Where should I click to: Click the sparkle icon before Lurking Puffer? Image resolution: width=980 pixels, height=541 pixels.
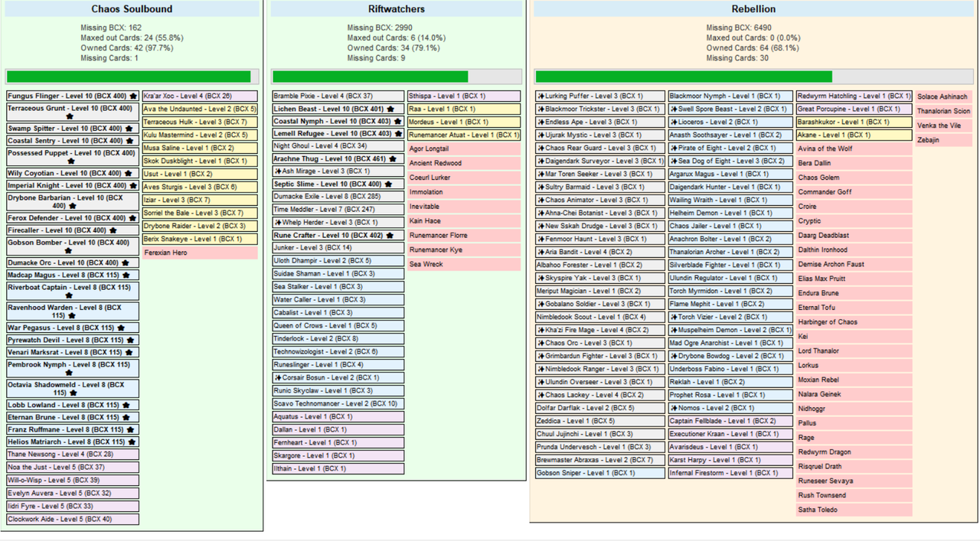point(541,96)
